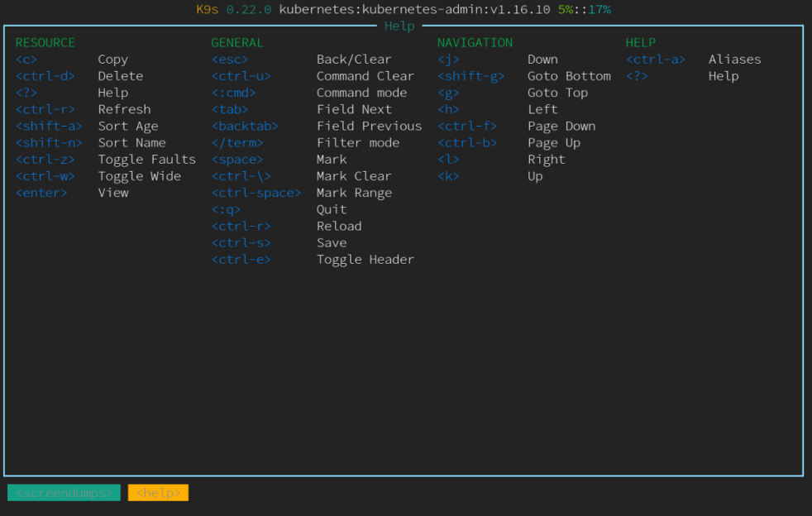Click the <ctrl-z> Toggle Faults entry
This screenshot has width=812, height=516.
pyautogui.click(x=45, y=160)
